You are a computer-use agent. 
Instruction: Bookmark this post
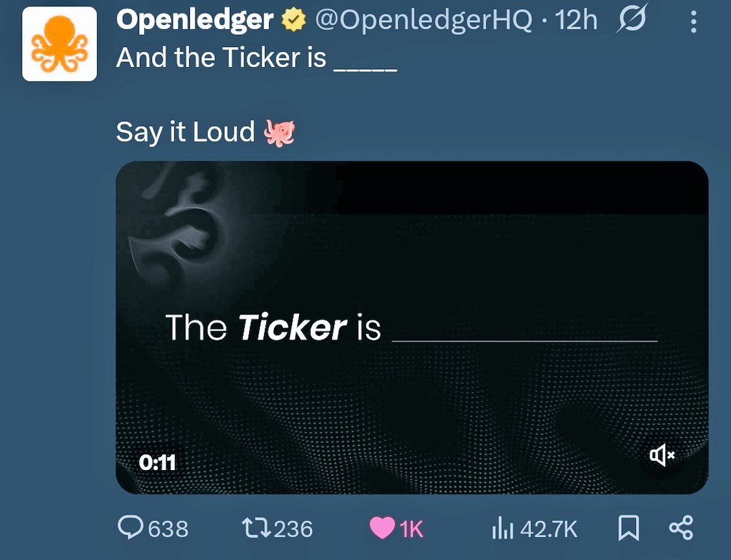coord(628,529)
